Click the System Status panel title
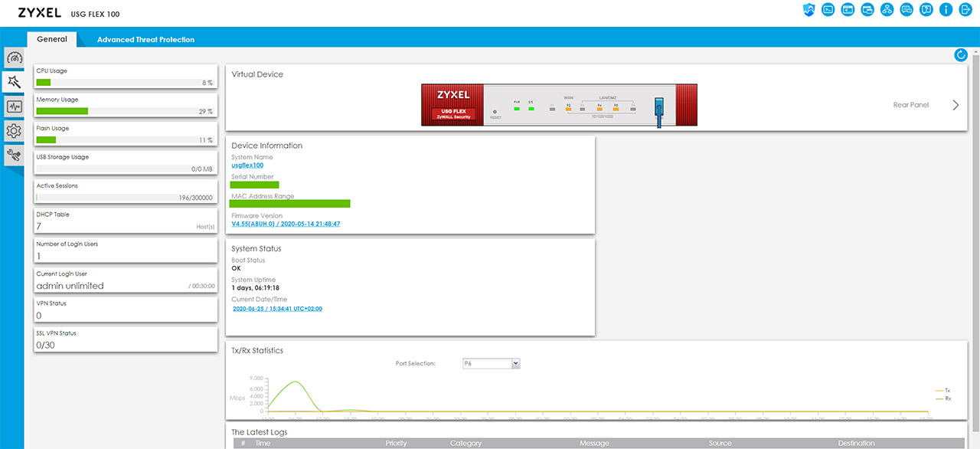Screen dimensions: 980x449 [256, 249]
